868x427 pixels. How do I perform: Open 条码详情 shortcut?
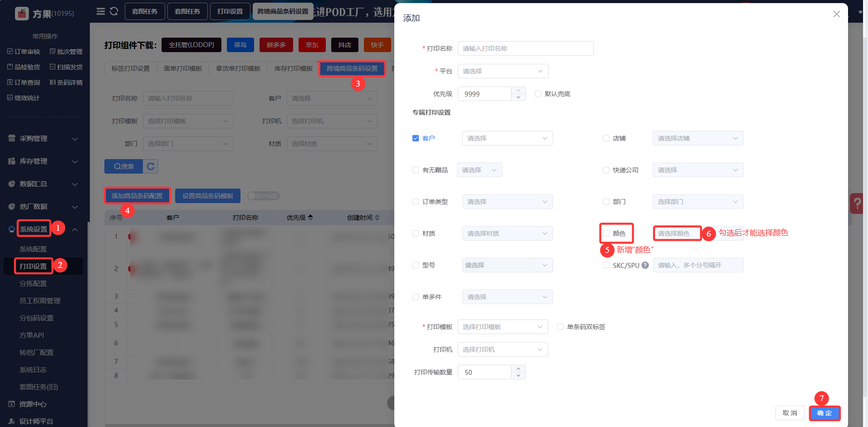(66, 82)
